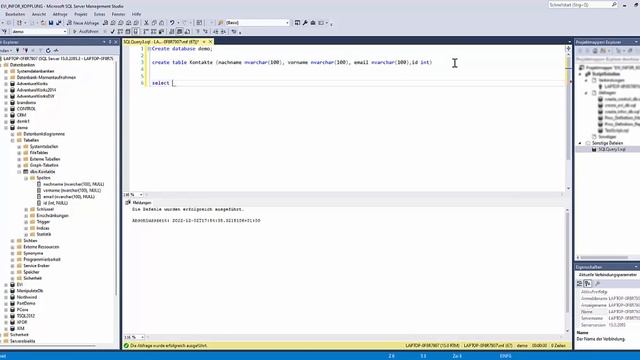
Task: Click the Undo arrow icon
Action: click(x=172, y=23)
